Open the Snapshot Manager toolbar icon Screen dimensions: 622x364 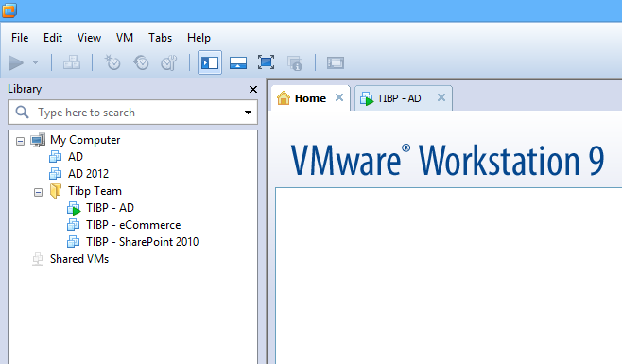click(169, 62)
